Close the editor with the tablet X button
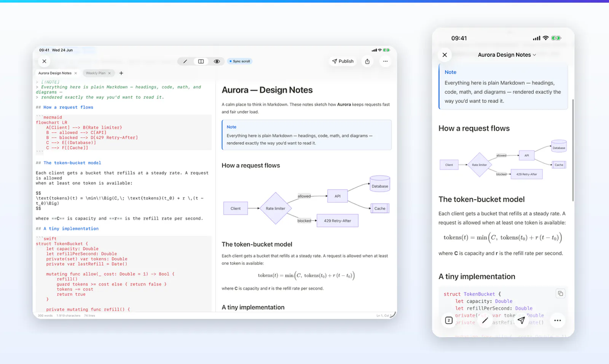Viewport: 609px width, 364px height. pos(45,61)
